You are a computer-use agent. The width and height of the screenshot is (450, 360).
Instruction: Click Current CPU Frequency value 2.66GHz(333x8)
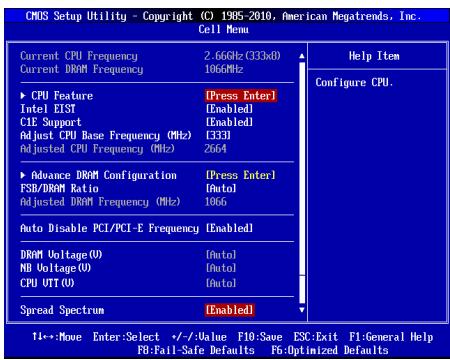coord(242,56)
